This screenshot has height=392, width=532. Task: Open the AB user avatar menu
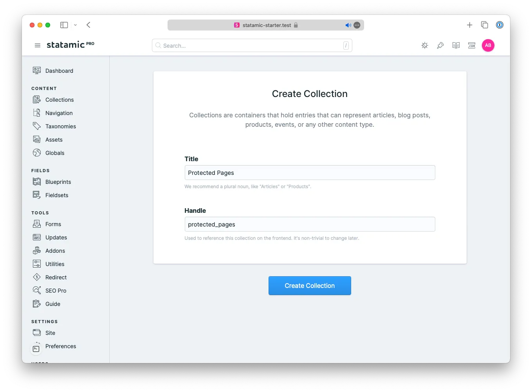[x=488, y=45]
